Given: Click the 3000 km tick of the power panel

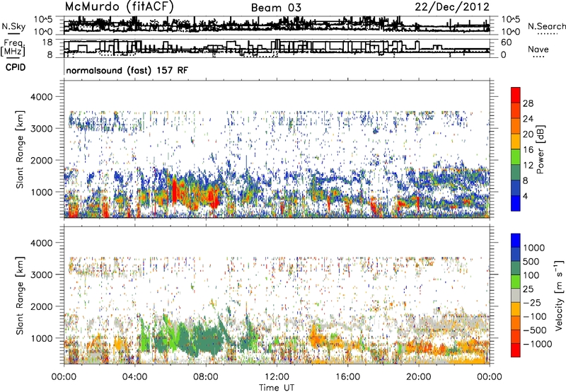Looking at the screenshot, I should (x=42, y=129).
